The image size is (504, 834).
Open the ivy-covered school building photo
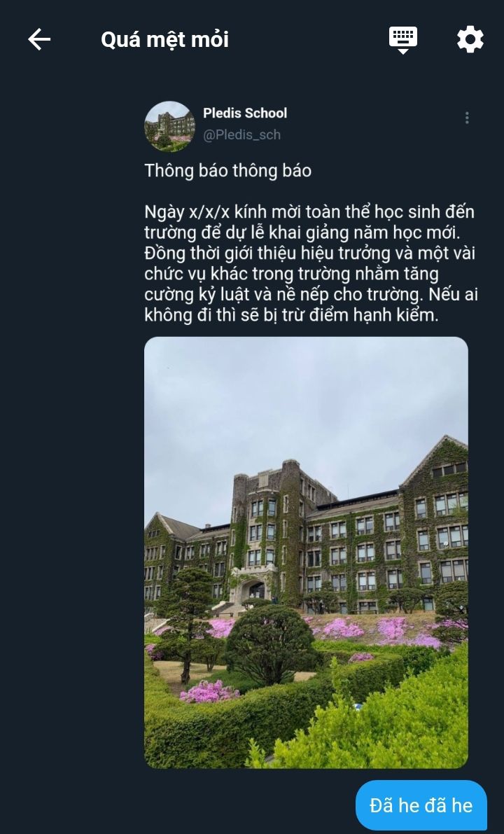point(306,552)
